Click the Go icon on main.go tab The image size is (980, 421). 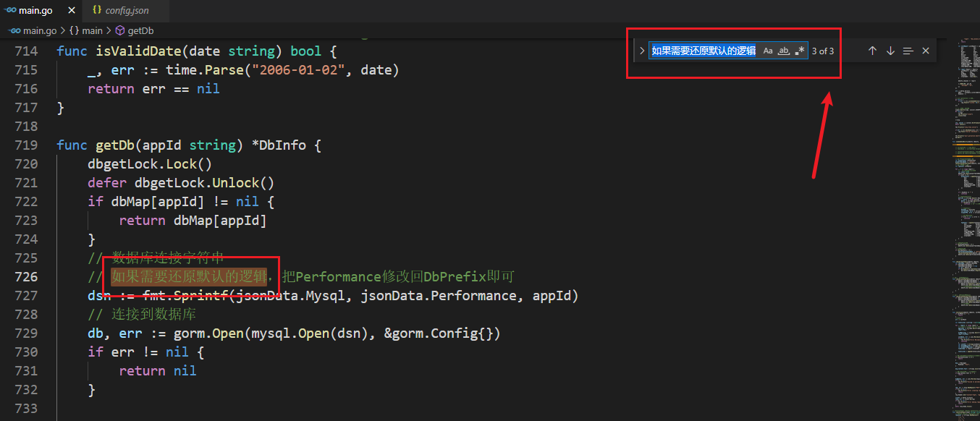12,10
